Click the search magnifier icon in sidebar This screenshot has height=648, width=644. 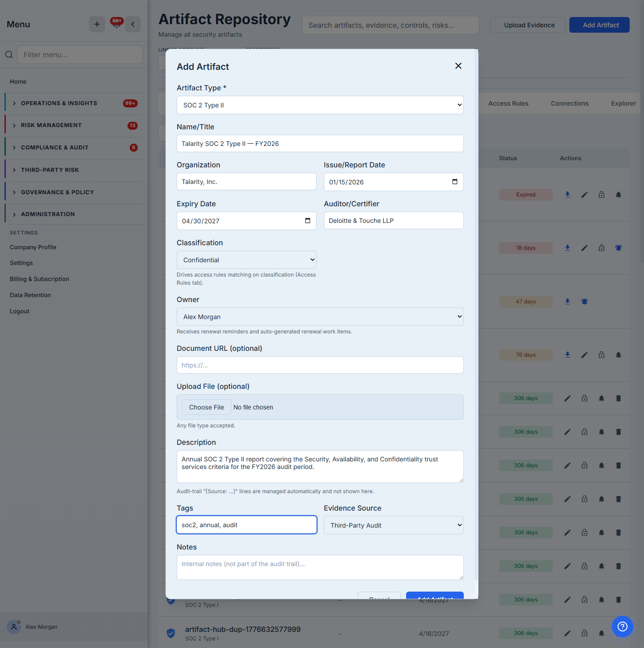(x=9, y=55)
